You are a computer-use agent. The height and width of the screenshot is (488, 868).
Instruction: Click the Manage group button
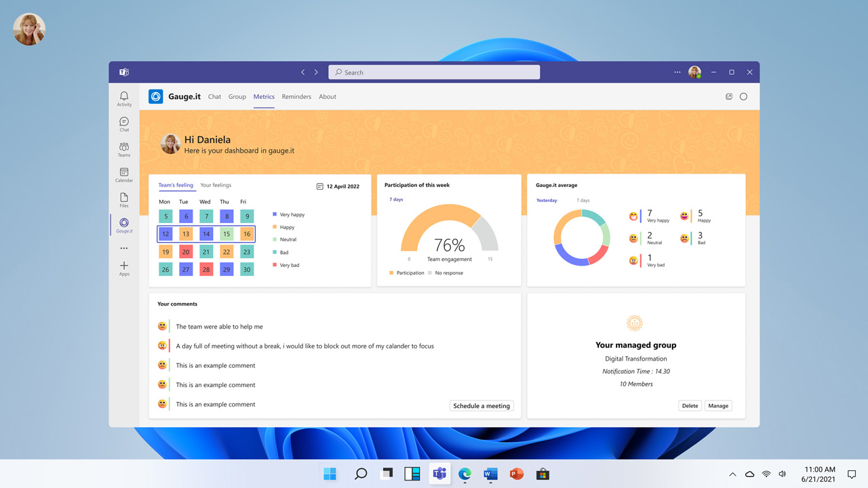718,406
